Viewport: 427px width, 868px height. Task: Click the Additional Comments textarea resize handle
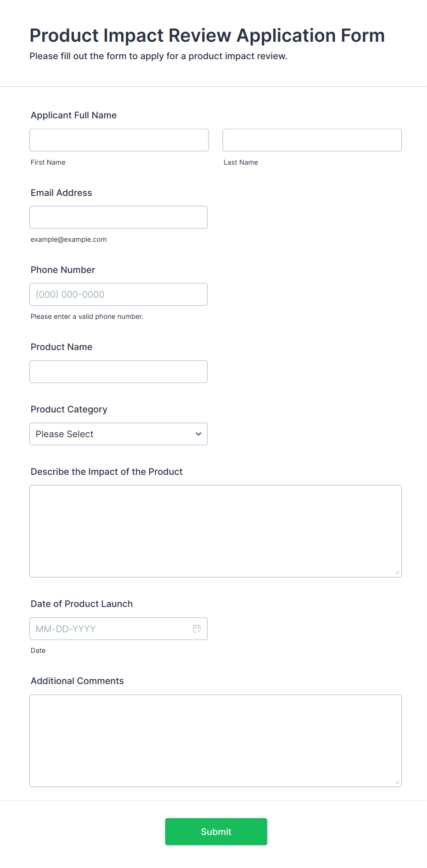397,782
